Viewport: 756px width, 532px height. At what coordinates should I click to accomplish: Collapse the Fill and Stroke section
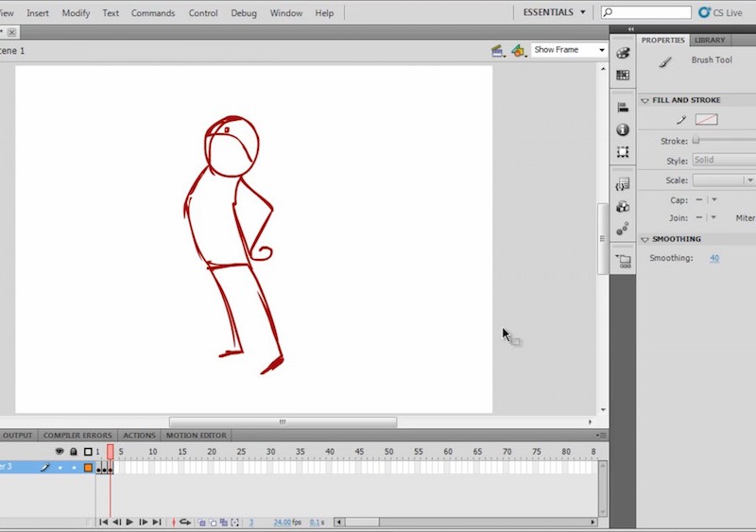tap(645, 100)
